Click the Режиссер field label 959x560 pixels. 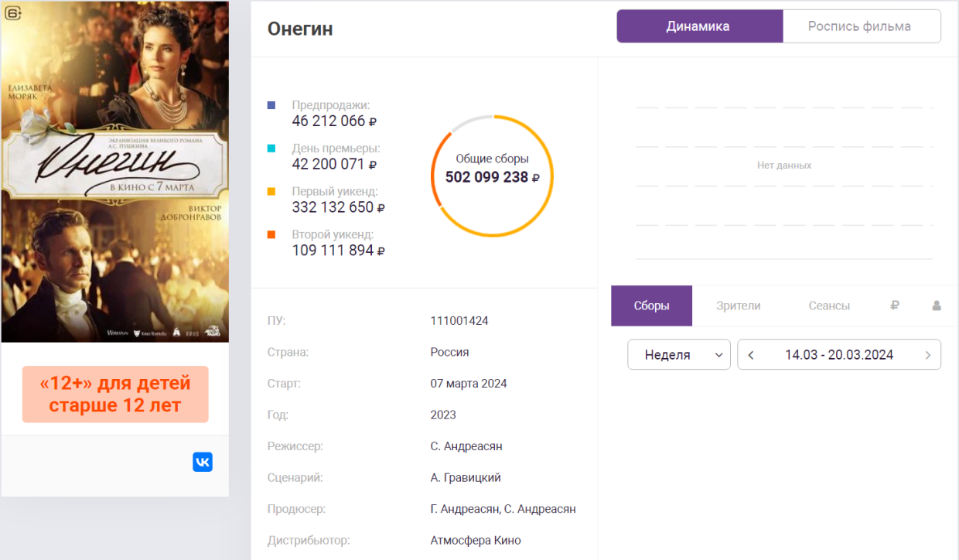[x=295, y=446]
